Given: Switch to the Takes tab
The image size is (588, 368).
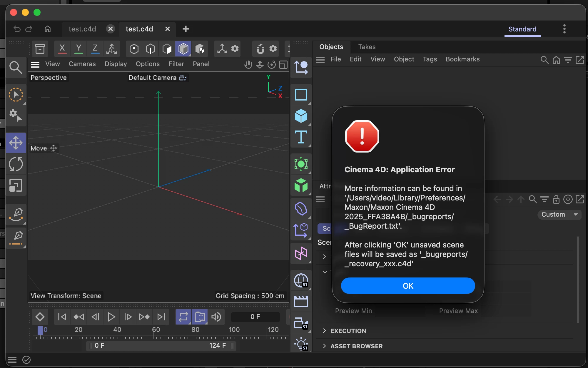Looking at the screenshot, I should [367, 47].
